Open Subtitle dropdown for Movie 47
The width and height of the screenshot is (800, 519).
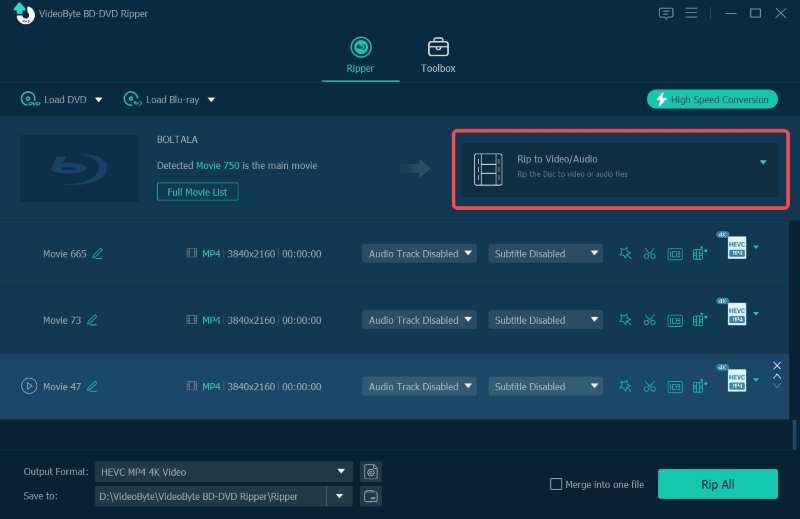545,386
